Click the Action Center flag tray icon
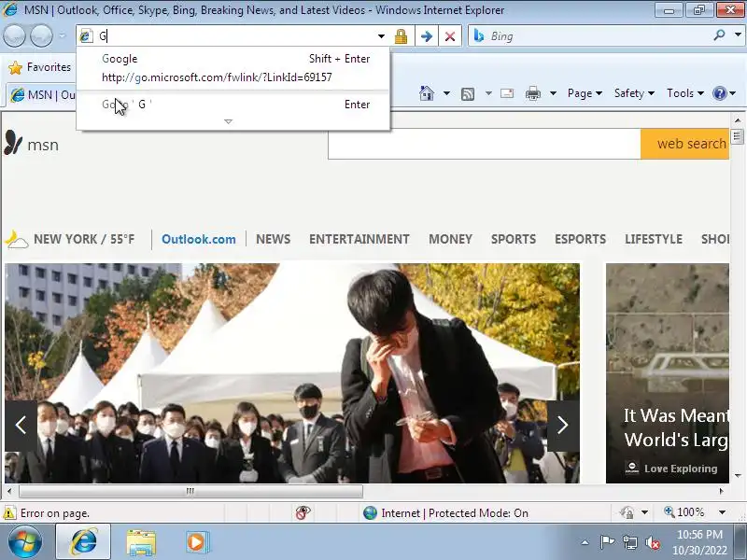Image resolution: width=747 pixels, height=560 pixels. 607,542
